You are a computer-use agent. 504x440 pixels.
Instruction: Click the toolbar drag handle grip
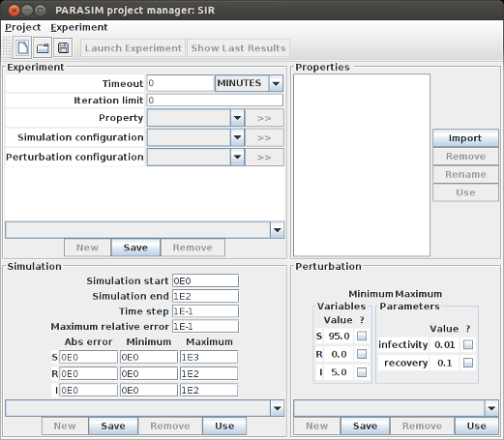click(7, 48)
